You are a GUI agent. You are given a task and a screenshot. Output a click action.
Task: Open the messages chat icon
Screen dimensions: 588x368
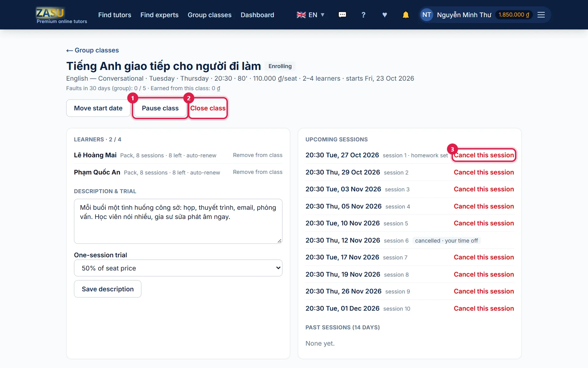[342, 15]
